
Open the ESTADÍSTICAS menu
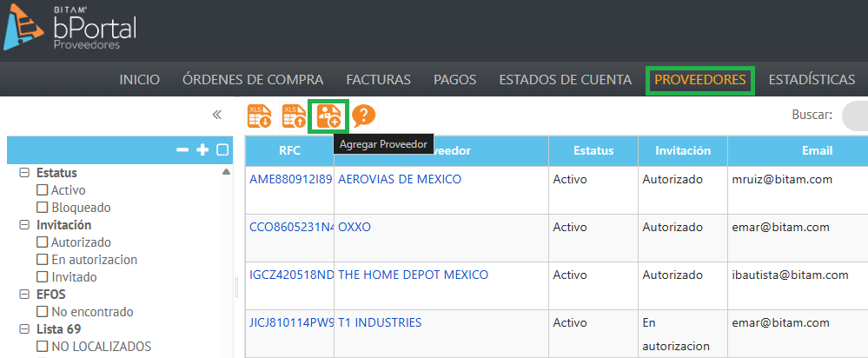click(812, 80)
